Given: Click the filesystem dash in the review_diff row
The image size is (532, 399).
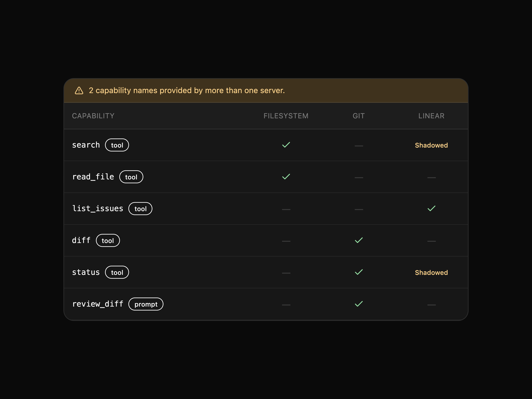Looking at the screenshot, I should 286,305.
